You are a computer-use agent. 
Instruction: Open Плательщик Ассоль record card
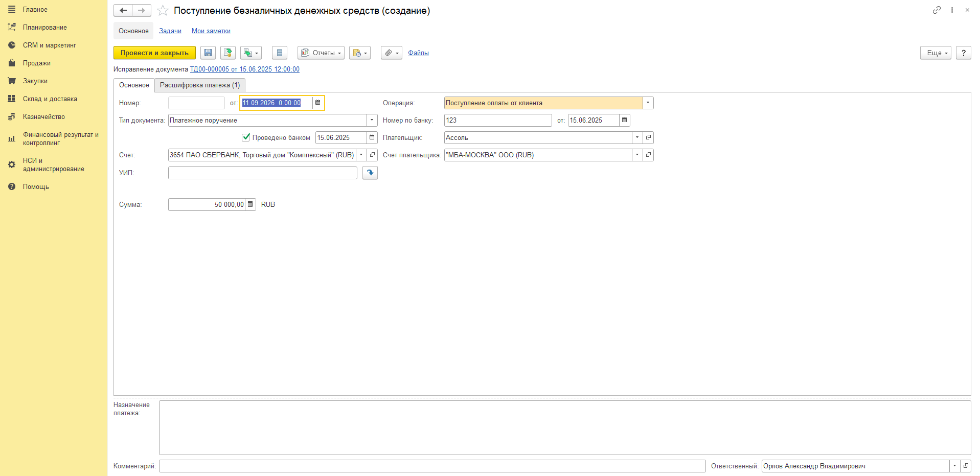point(648,137)
